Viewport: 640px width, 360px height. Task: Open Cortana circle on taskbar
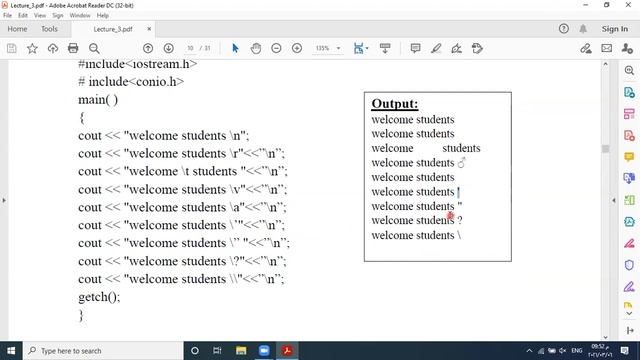(195, 351)
